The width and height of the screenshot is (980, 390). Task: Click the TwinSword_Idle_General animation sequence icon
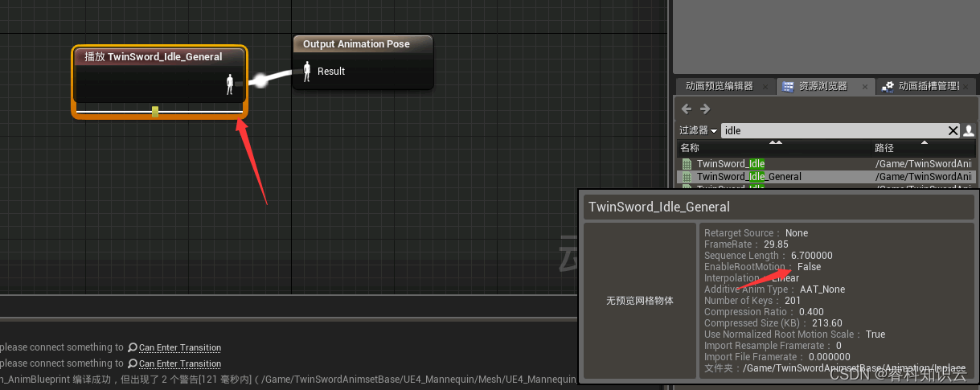click(x=687, y=176)
